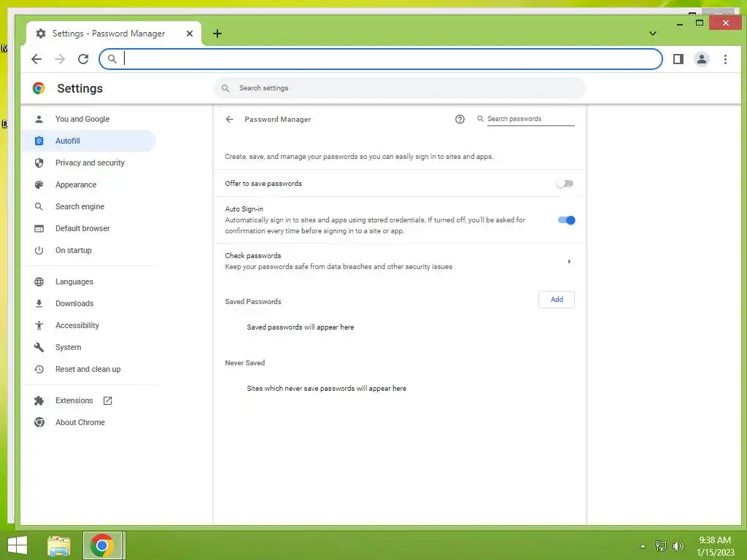Image resolution: width=747 pixels, height=560 pixels.
Task: Go back using the browser back arrow
Action: 36,59
